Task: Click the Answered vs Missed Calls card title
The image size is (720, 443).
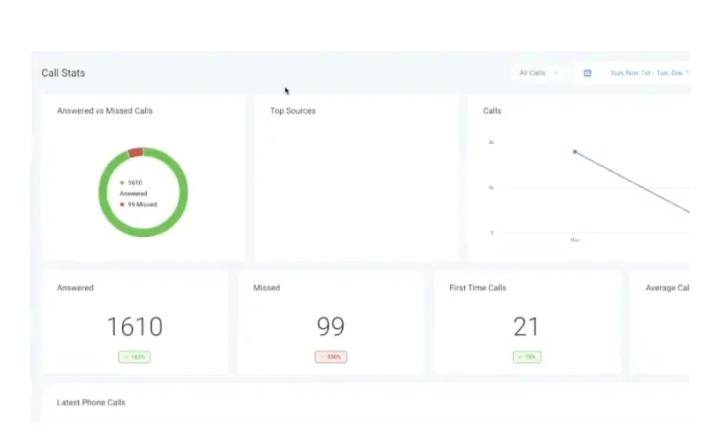Action: [105, 111]
